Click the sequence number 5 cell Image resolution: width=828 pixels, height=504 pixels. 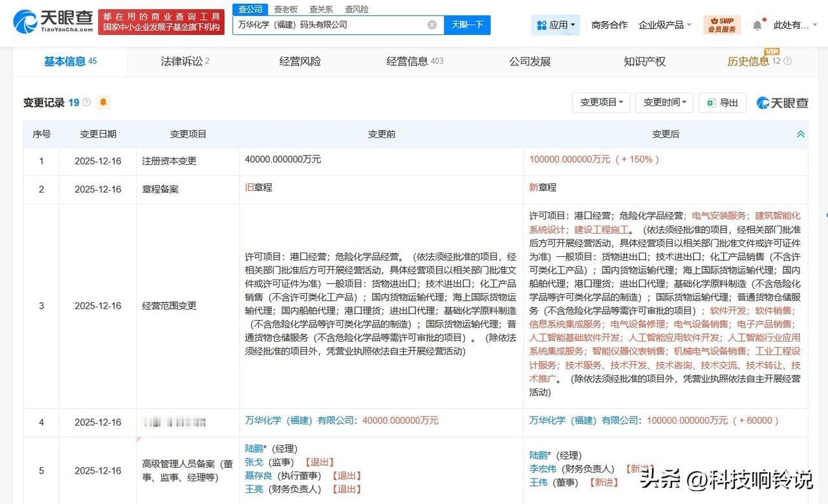41,471
